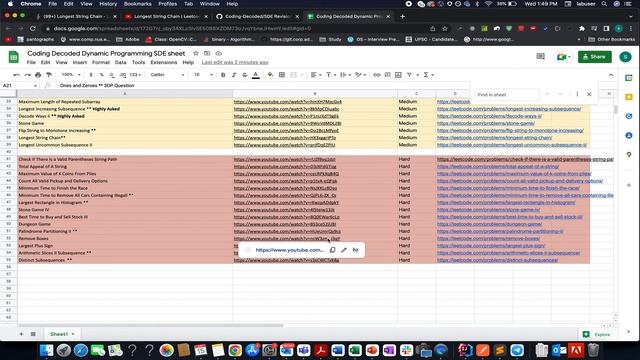This screenshot has height=360, width=640.
Task: Open more find options three-dot icon
Action: coord(577,94)
